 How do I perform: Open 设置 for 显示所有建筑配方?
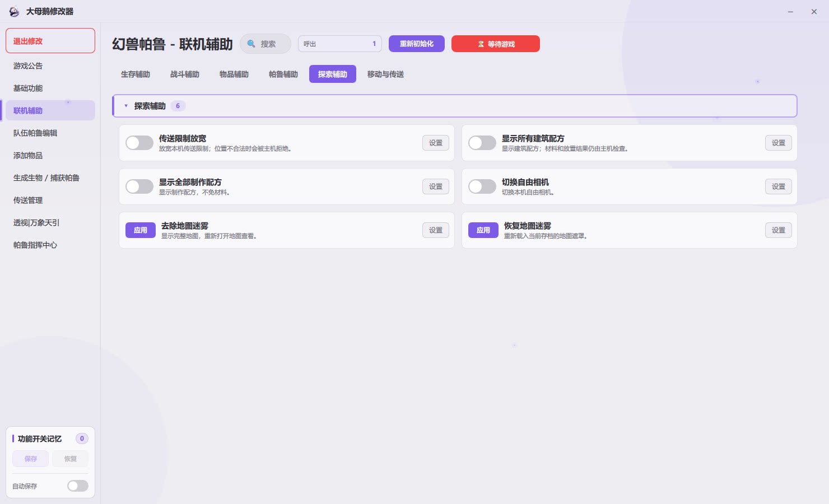coord(779,143)
